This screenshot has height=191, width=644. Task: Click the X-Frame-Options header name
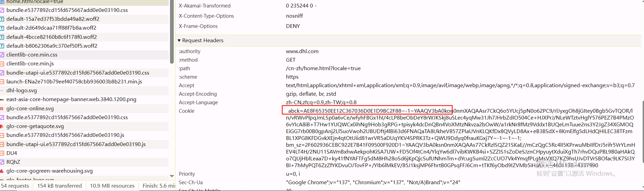(x=198, y=26)
